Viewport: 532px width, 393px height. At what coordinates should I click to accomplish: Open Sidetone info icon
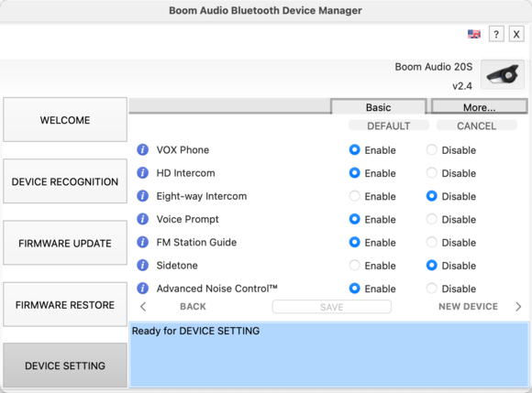coord(142,266)
